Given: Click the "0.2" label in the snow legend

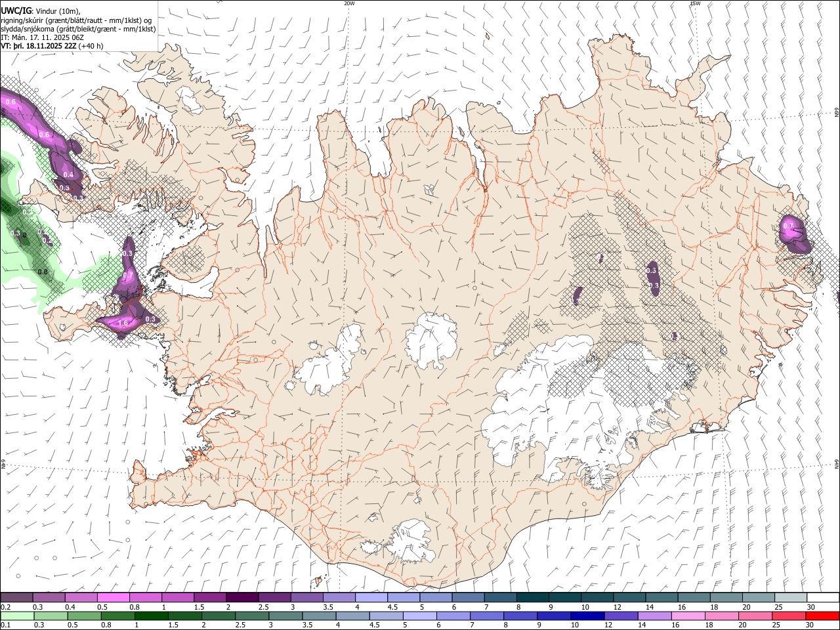Looking at the screenshot, I should [x=7, y=607].
